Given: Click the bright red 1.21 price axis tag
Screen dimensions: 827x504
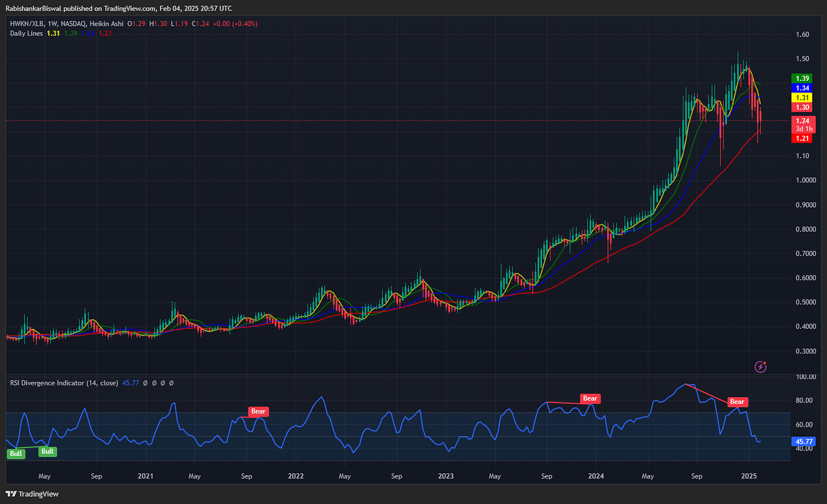Looking at the screenshot, I should point(802,138).
